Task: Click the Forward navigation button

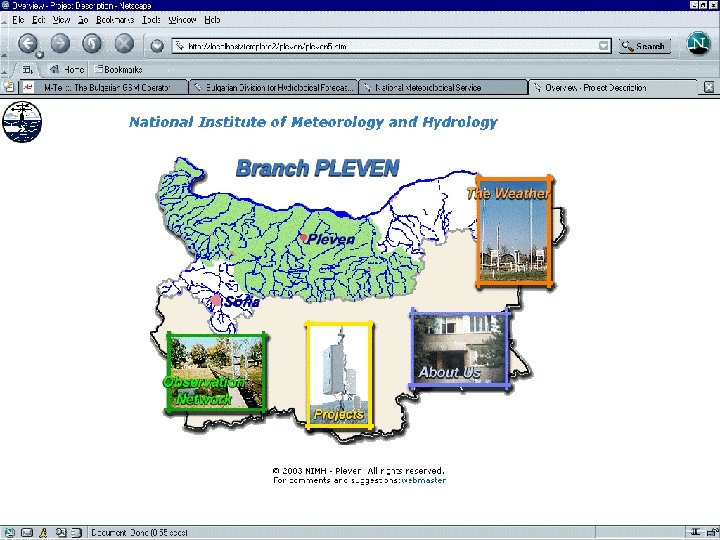Action: [x=60, y=44]
